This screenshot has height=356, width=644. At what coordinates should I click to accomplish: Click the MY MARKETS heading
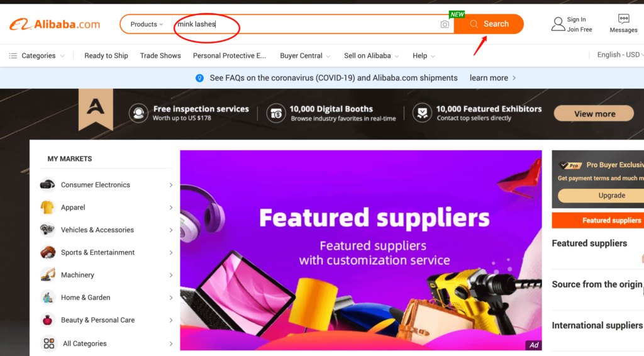click(x=70, y=159)
